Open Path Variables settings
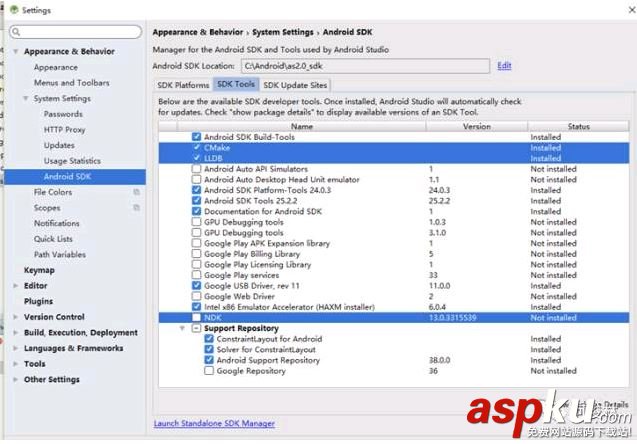Screen dimensions: 637x444 [60, 254]
